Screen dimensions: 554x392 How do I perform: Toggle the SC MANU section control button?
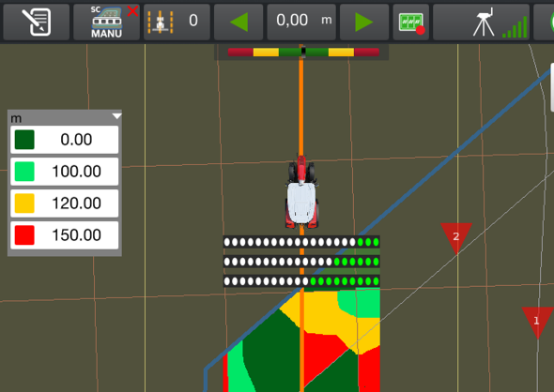106,22
